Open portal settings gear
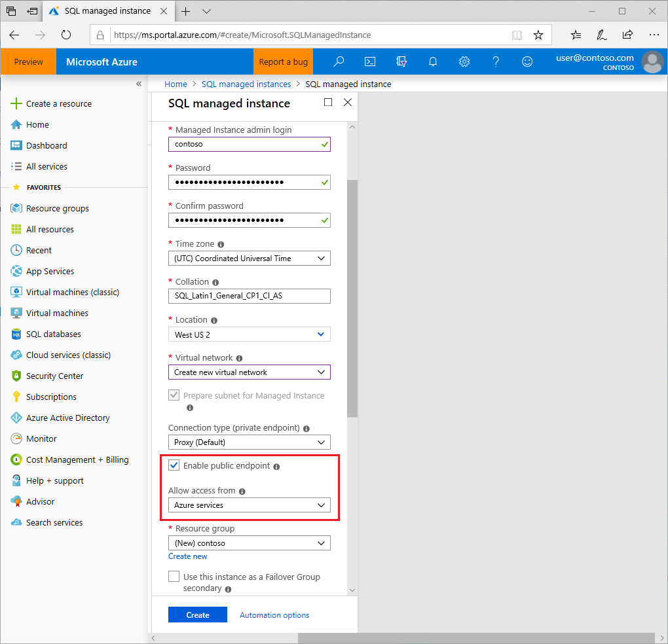 coord(464,62)
